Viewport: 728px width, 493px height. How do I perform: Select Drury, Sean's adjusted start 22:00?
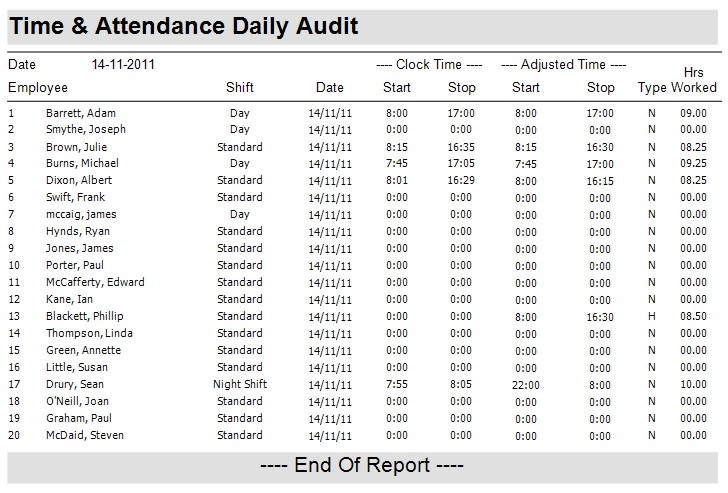526,385
